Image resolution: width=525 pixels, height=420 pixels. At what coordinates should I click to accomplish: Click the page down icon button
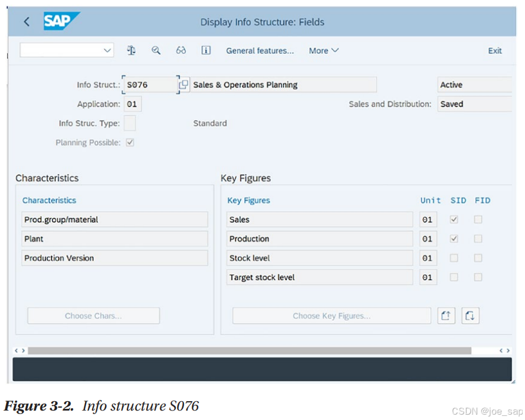(470, 316)
